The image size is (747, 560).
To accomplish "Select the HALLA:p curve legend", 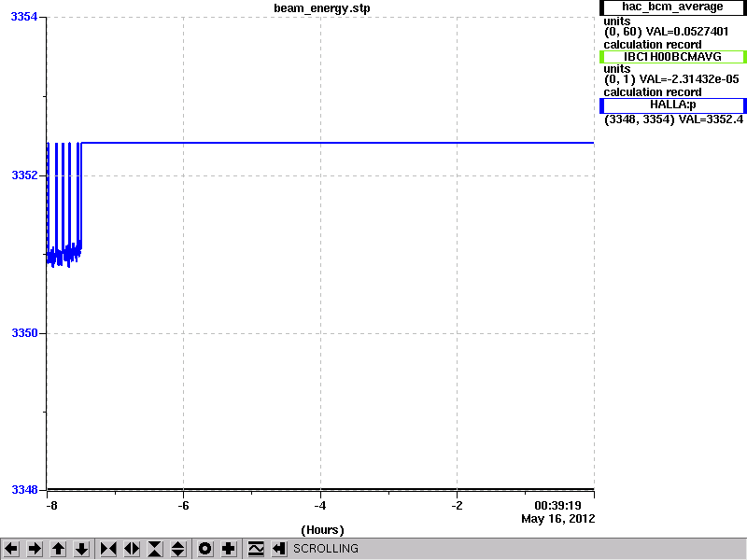I will click(672, 105).
